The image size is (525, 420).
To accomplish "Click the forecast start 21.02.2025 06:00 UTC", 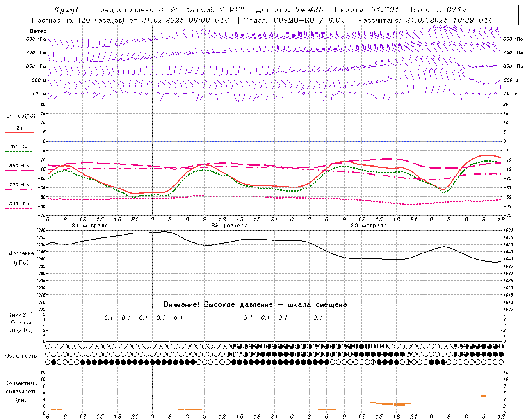I will pyautogui.click(x=185, y=20).
